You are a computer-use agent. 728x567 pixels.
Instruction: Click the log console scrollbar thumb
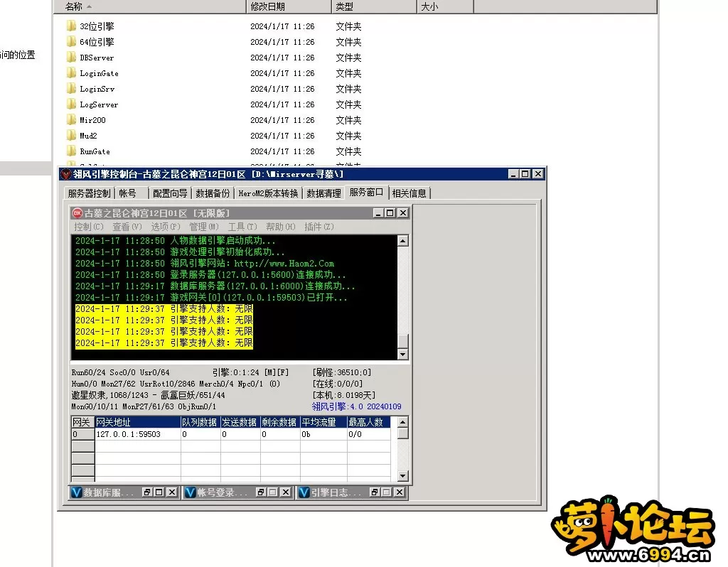(x=402, y=340)
